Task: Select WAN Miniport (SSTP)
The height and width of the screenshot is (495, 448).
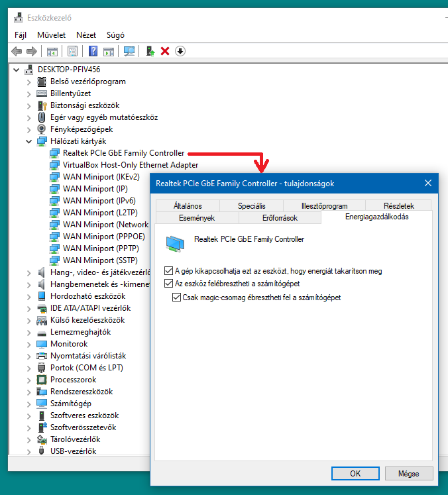Action: click(x=100, y=260)
